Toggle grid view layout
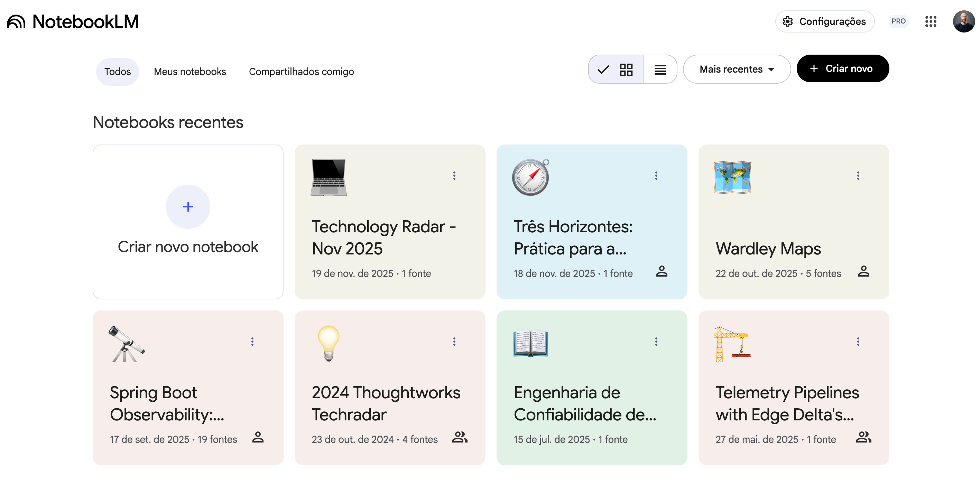The height and width of the screenshot is (484, 980). tap(616, 69)
